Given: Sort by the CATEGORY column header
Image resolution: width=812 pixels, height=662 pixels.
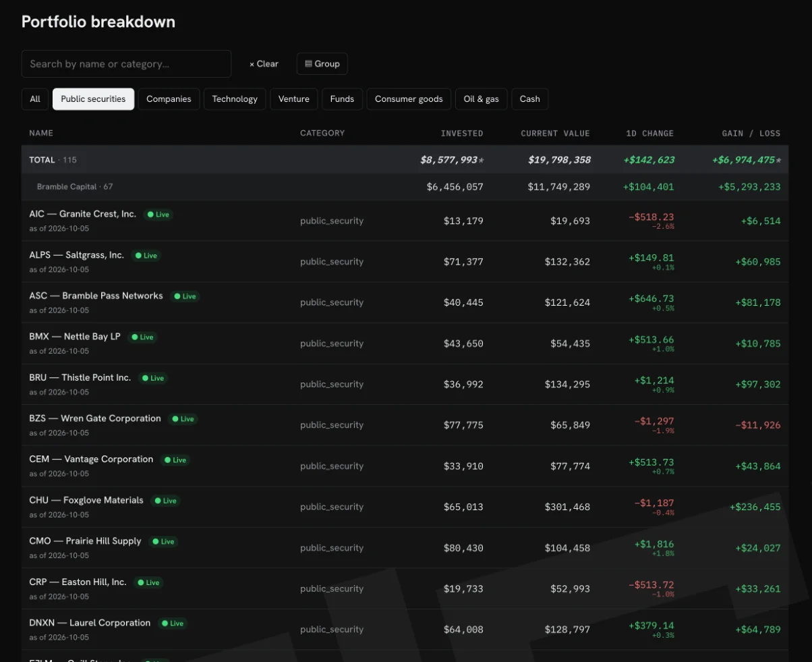Looking at the screenshot, I should click(x=322, y=133).
